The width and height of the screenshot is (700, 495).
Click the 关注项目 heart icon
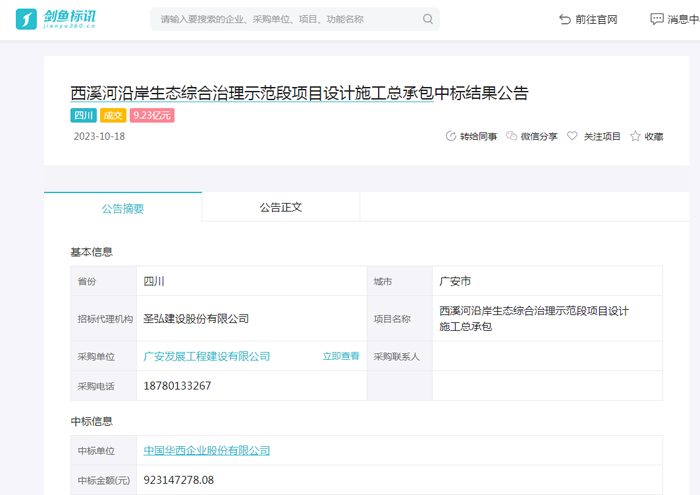coord(572,136)
